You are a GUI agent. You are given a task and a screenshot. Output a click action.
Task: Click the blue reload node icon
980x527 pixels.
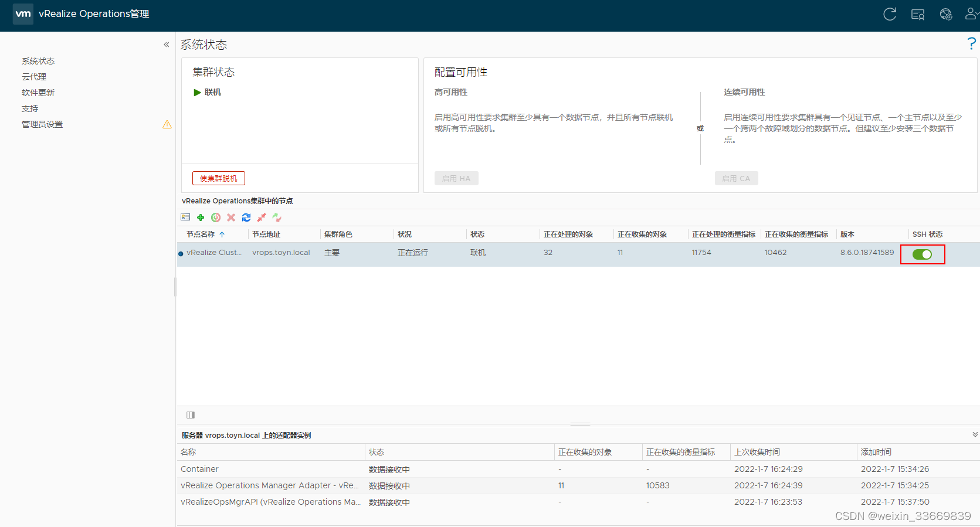tap(246, 217)
